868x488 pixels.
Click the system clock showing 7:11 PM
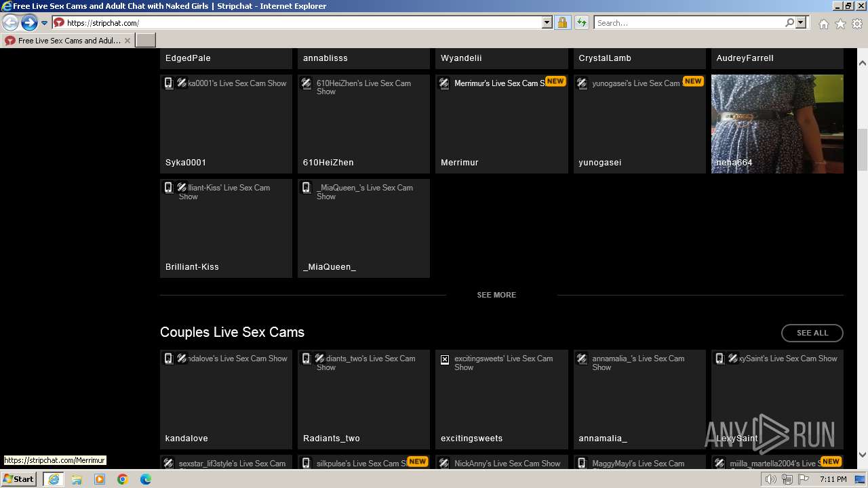pyautogui.click(x=833, y=479)
